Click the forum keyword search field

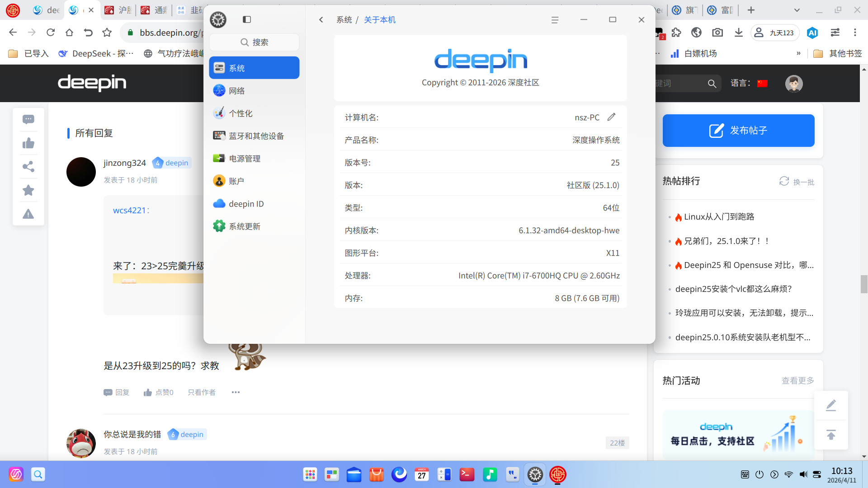tap(678, 84)
